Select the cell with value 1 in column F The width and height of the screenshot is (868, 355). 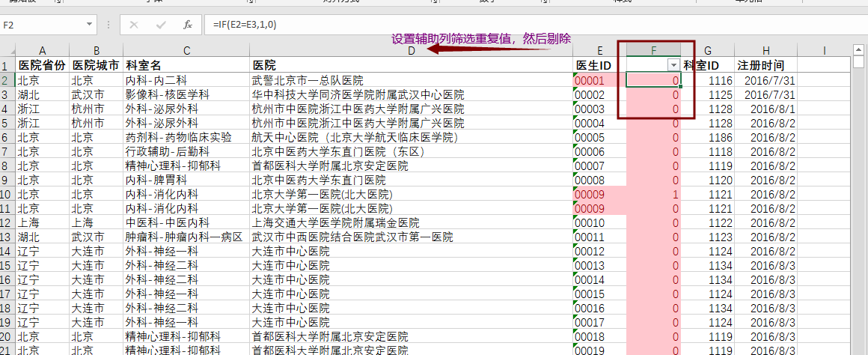tap(654, 195)
